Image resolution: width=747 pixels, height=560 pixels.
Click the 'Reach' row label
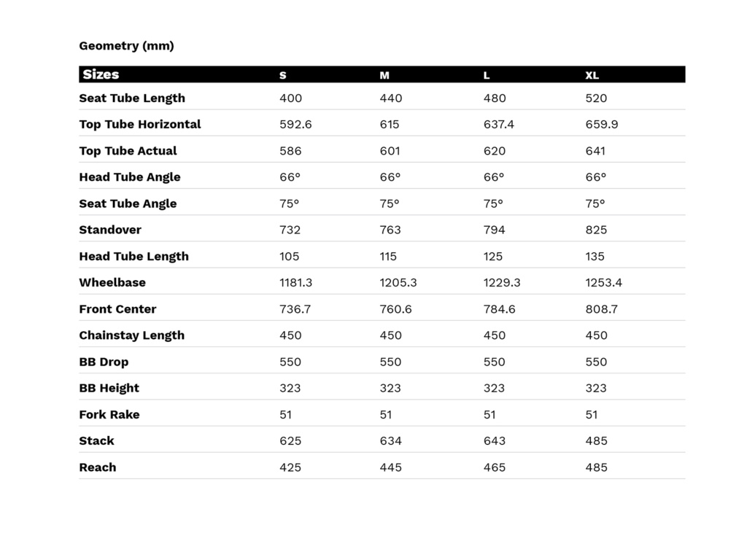[98, 467]
